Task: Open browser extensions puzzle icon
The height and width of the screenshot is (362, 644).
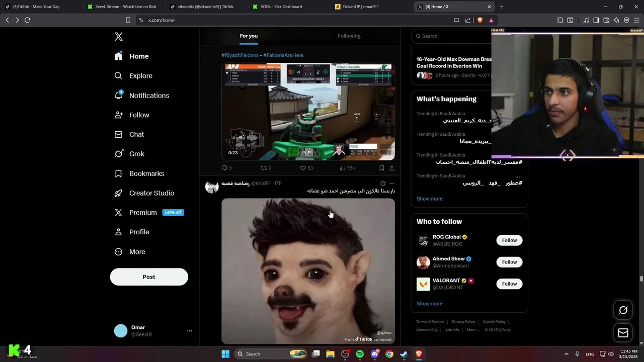Action: point(560,20)
